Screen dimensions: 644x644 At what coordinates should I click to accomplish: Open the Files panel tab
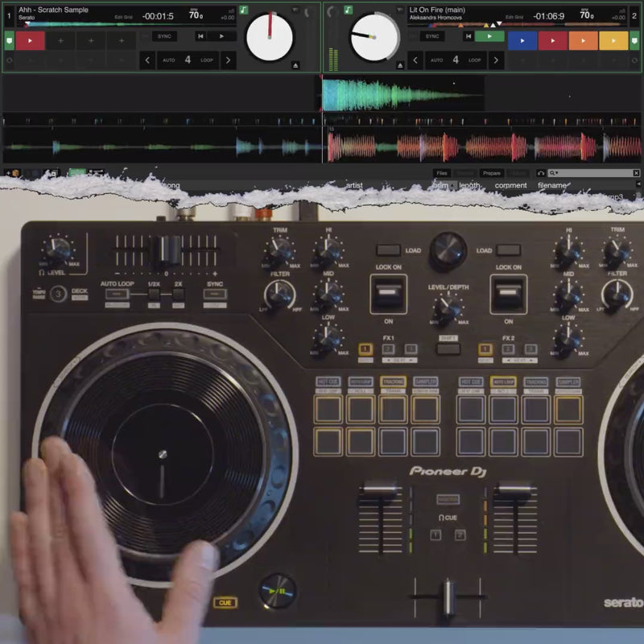[x=442, y=173]
